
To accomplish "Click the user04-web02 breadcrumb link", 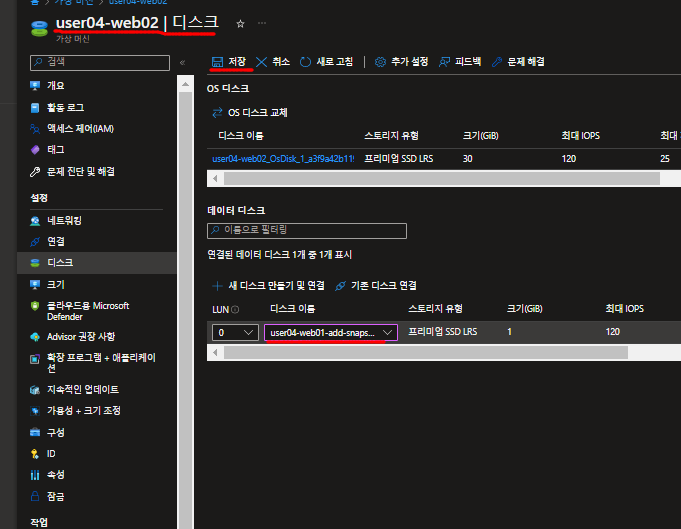I will click(138, 2).
